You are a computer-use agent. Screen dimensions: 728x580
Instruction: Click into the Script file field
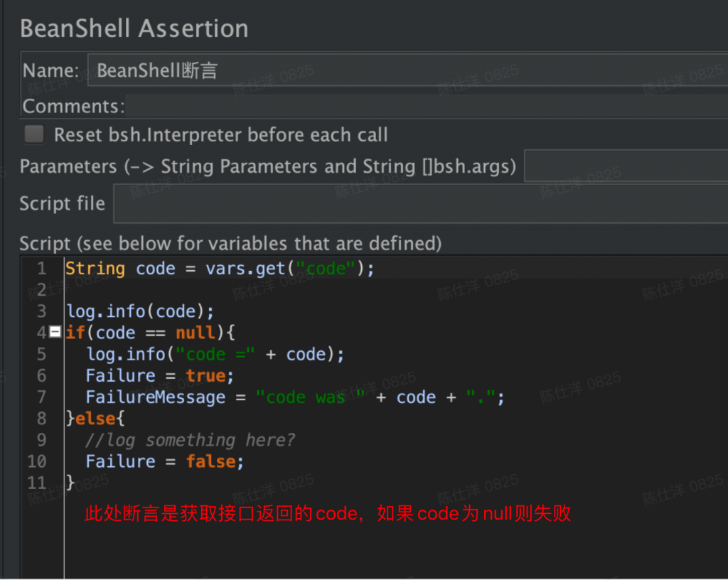[419, 204]
